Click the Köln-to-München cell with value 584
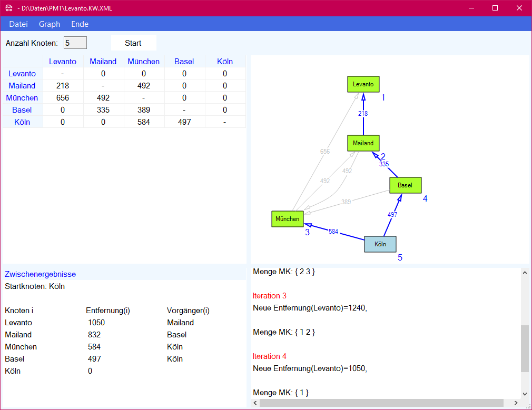The width and height of the screenshot is (532, 410). (x=144, y=122)
